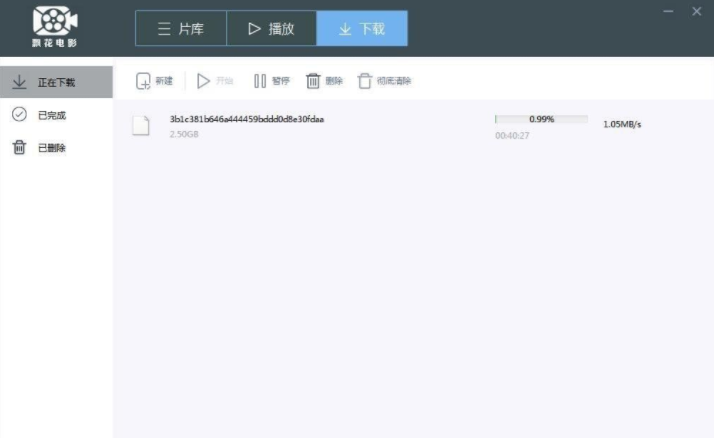Viewport: 714px width, 438px height.
Task: Click the 新建 button label
Action: coord(164,81)
